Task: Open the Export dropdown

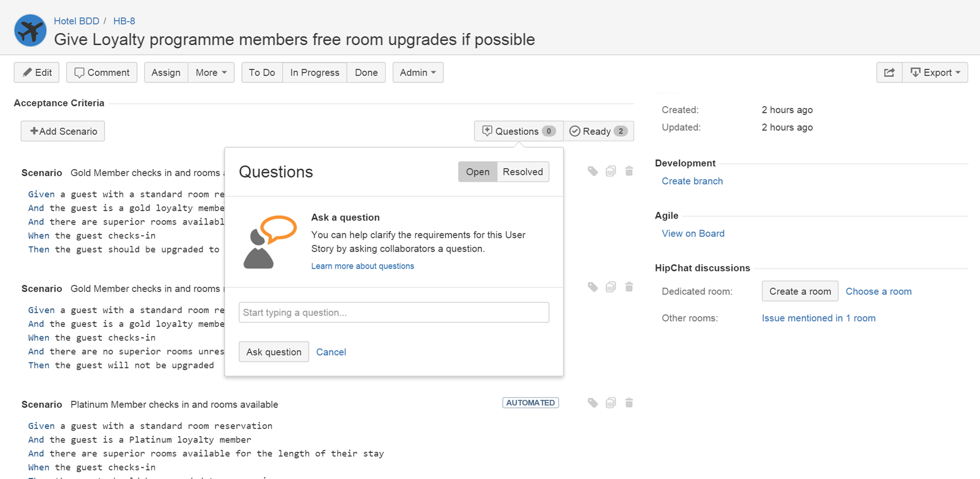Action: 935,72
